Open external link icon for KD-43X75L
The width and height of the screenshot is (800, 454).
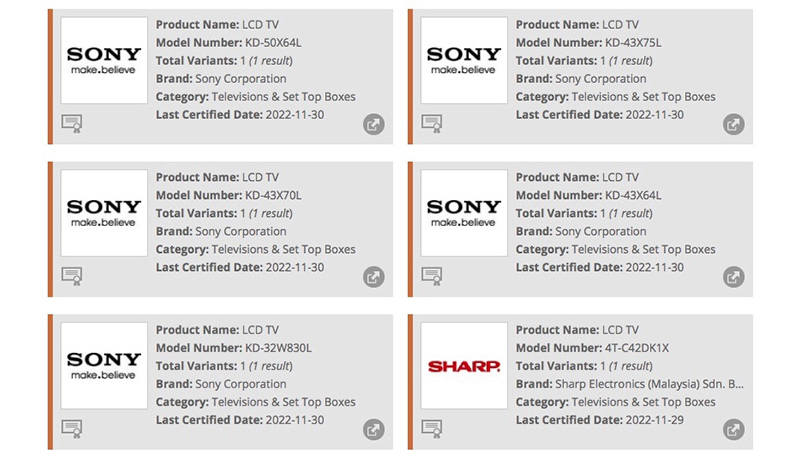pos(733,125)
